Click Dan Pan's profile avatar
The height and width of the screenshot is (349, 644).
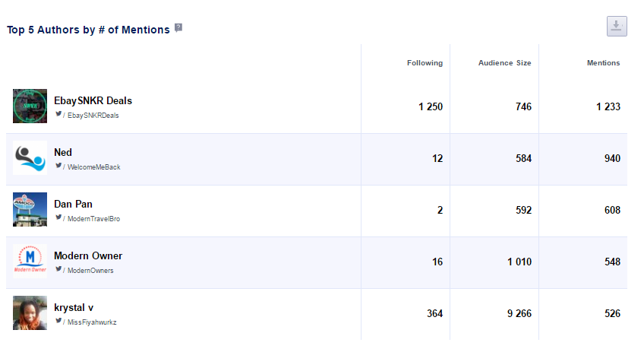pos(30,209)
